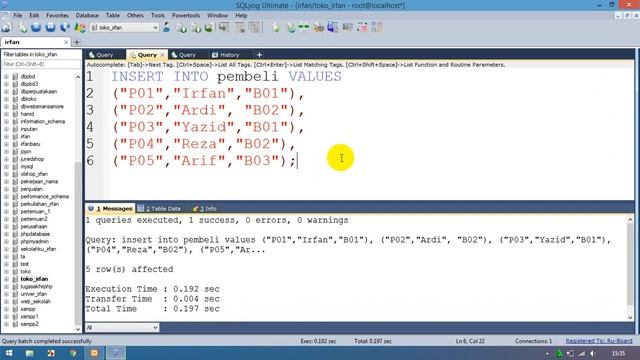Click SQLyog app icon left of File menu
This screenshot has height=360, width=640.
pos(5,16)
